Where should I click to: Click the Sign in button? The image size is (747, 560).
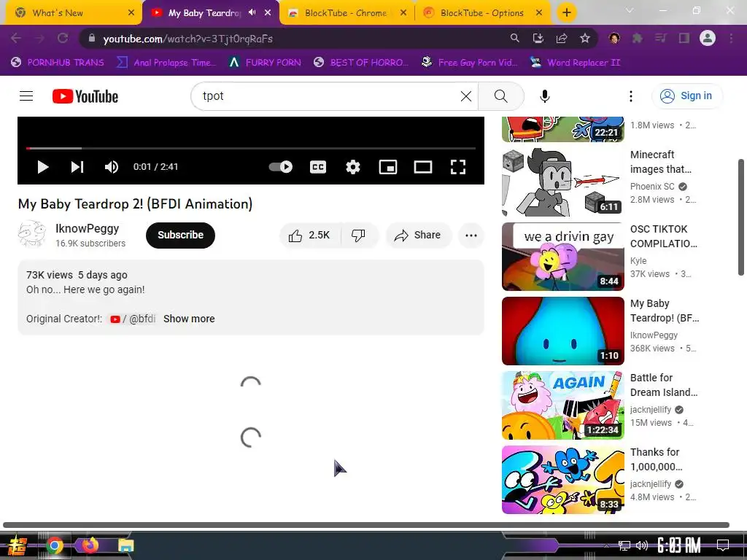(686, 96)
